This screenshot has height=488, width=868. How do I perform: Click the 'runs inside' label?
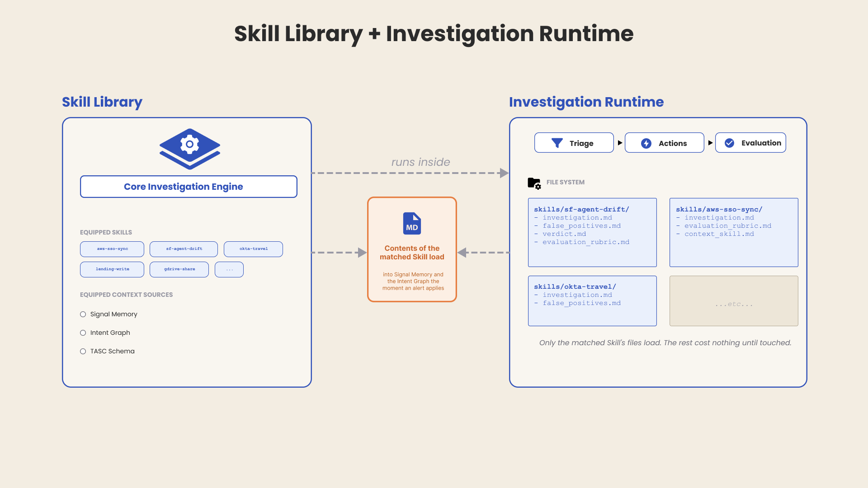[x=420, y=162]
